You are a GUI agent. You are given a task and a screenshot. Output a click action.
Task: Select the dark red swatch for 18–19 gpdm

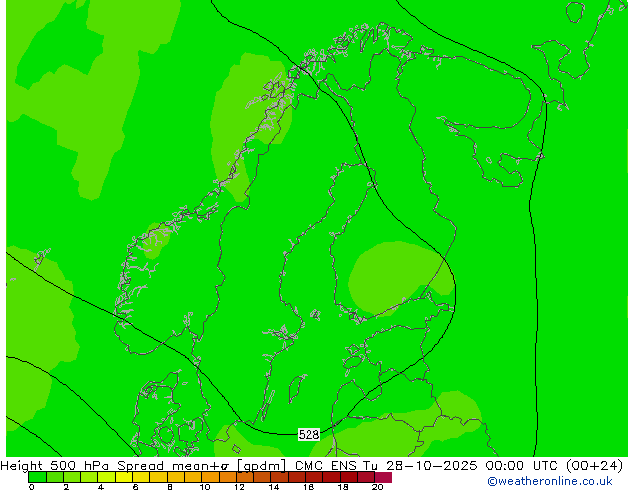349,477
